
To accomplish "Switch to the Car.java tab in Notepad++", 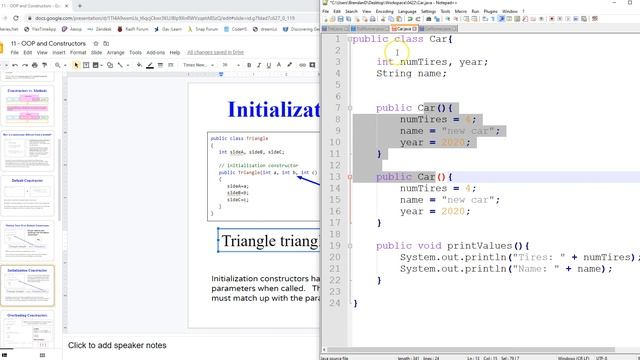I will coord(404,29).
